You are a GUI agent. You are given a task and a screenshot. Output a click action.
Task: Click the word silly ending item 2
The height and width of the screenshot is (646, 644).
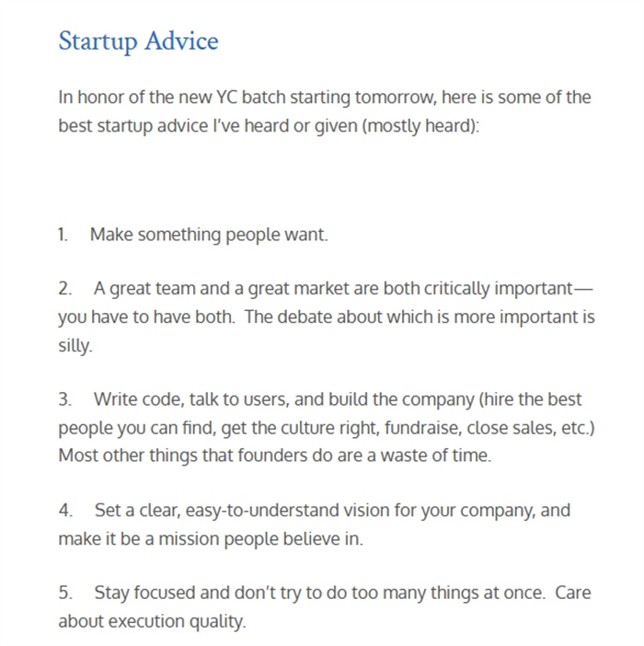pyautogui.click(x=75, y=346)
